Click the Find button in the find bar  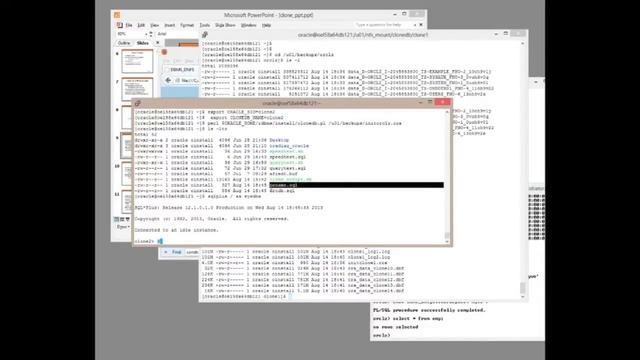(x=176, y=252)
